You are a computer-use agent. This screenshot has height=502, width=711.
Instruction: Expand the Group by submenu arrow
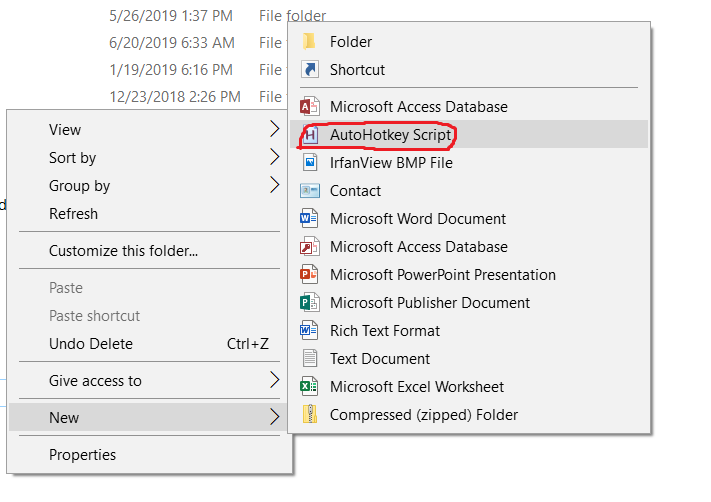coord(274,185)
